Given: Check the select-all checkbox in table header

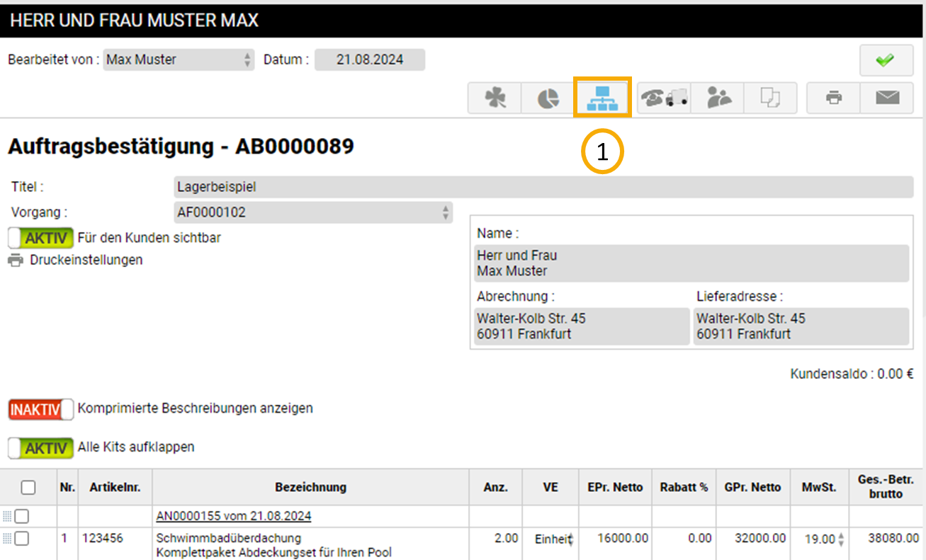Looking at the screenshot, I should (x=28, y=487).
